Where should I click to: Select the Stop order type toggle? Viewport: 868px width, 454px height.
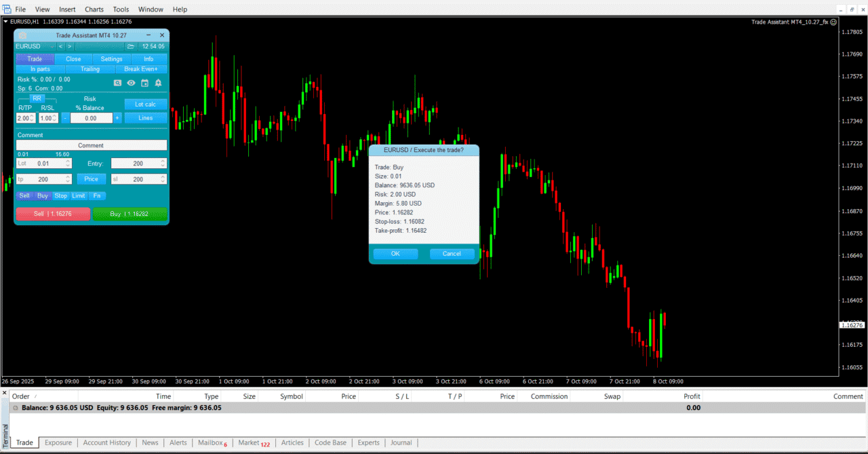coord(61,195)
